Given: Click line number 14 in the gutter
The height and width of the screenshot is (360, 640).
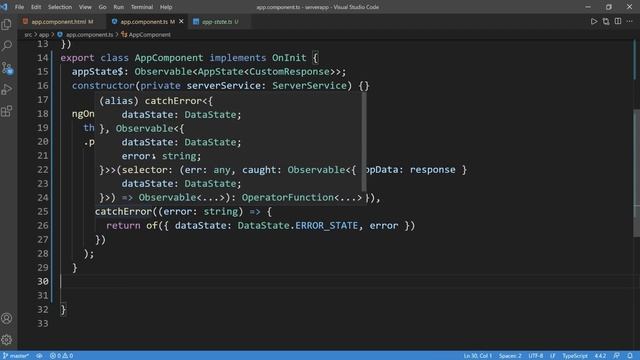Looking at the screenshot, I should tap(42, 58).
